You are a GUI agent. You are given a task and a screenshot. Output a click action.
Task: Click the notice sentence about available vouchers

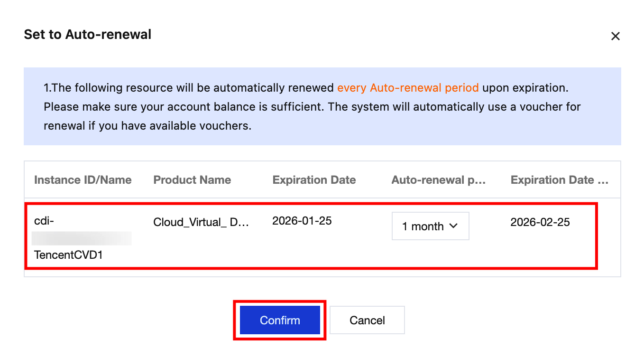tap(147, 126)
